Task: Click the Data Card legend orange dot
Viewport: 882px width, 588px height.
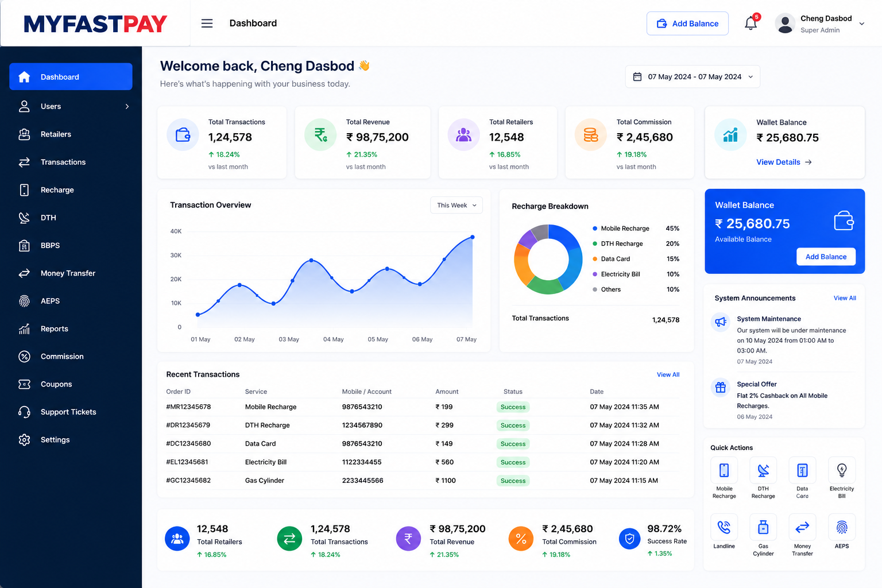Action: click(x=595, y=259)
